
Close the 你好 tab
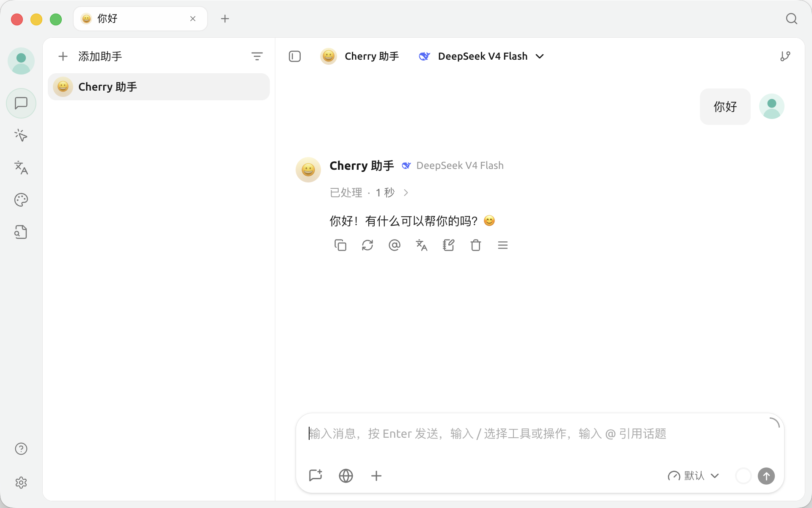(193, 19)
